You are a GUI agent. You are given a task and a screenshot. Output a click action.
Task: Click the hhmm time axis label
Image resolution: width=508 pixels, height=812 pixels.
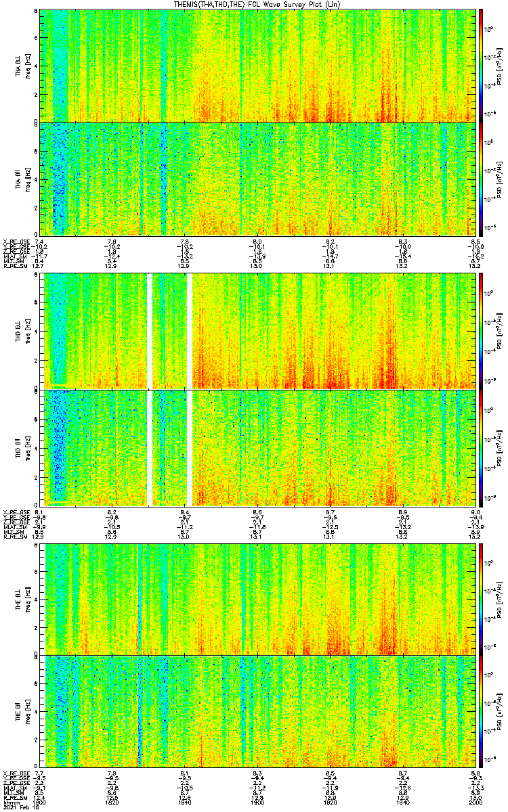click(x=12, y=802)
